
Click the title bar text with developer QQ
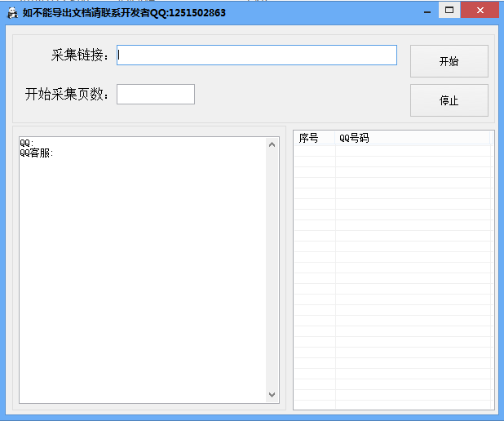pos(124,13)
